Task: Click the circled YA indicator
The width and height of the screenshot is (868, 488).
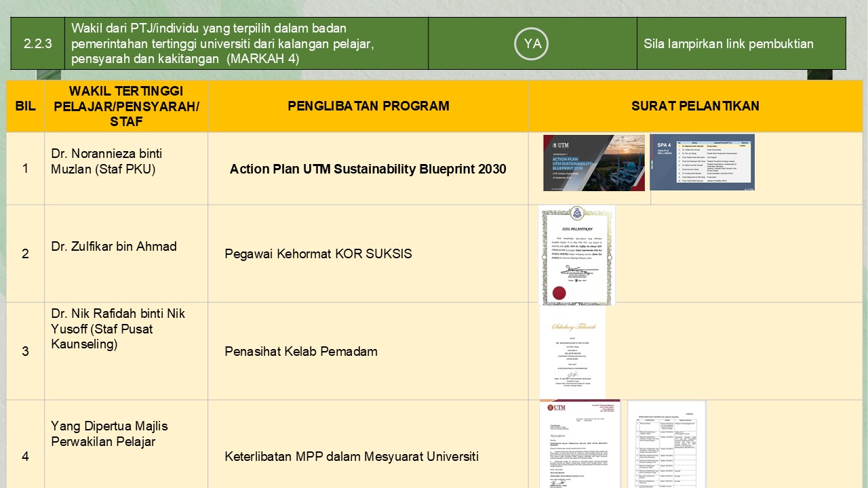Action: pyautogui.click(x=532, y=44)
